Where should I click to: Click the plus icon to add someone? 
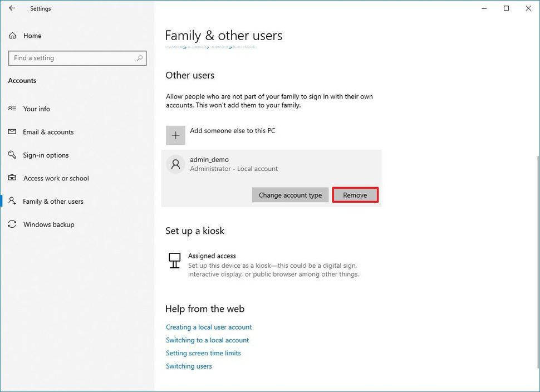pos(175,135)
